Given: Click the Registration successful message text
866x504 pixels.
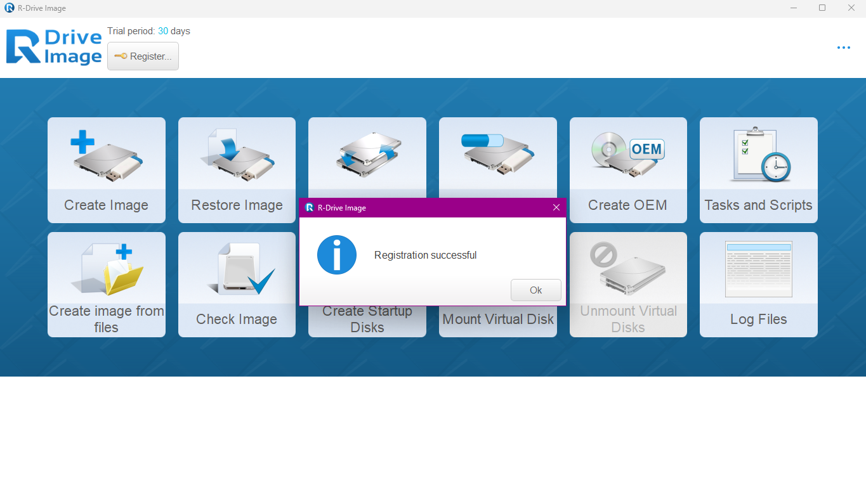Looking at the screenshot, I should pos(425,255).
